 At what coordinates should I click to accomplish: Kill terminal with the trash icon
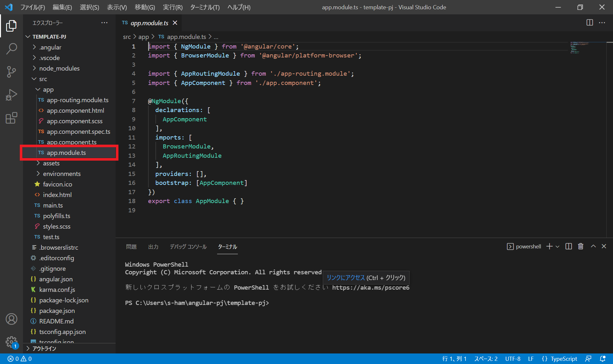tap(581, 246)
